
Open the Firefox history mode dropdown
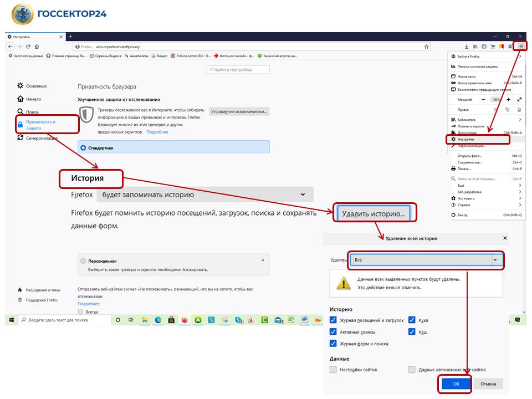click(x=205, y=195)
